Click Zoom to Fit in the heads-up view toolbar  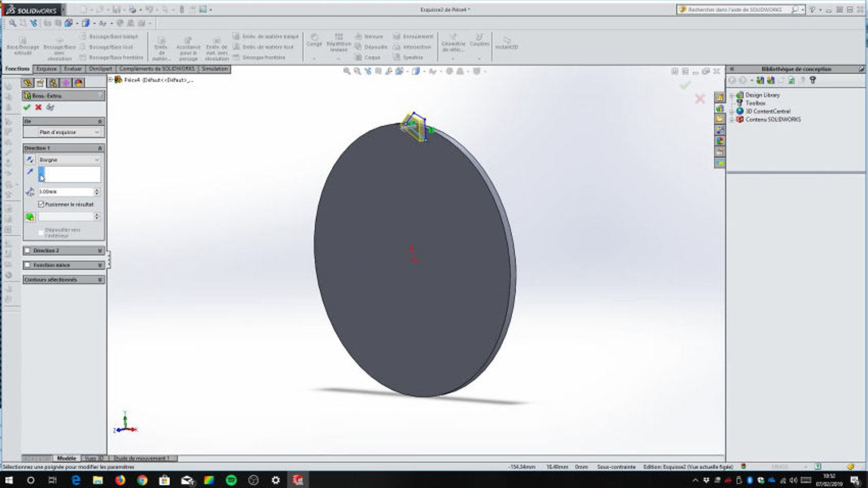[347, 71]
